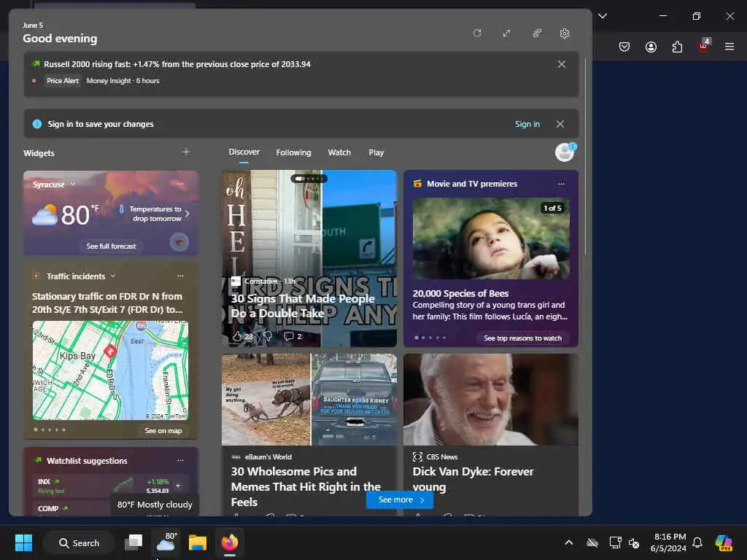This screenshot has width=747, height=560.
Task: Close the sign-in prompt banner
Action: pyautogui.click(x=560, y=124)
